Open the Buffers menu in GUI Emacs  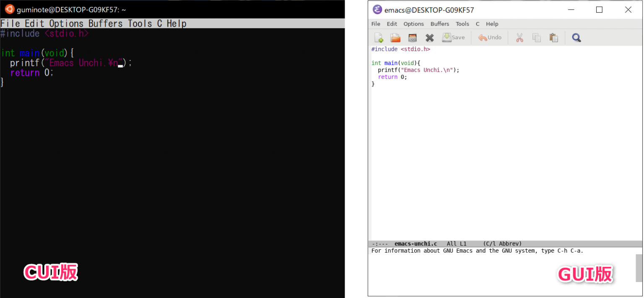coord(439,24)
